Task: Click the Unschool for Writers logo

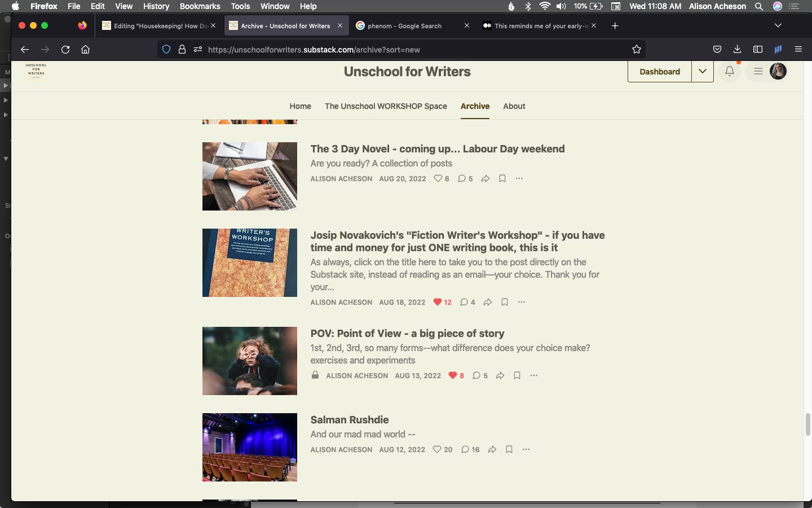Action: click(x=36, y=72)
